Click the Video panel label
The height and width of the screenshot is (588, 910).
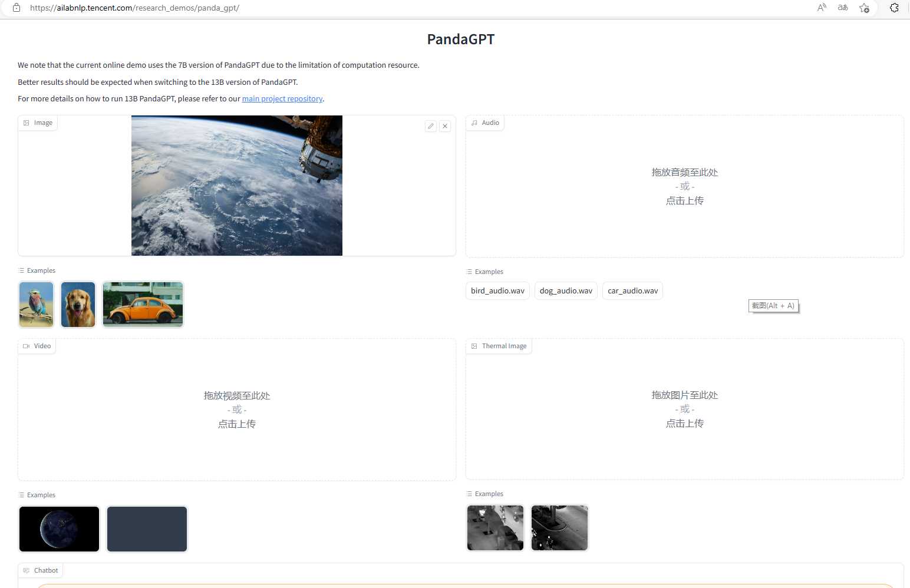(37, 346)
